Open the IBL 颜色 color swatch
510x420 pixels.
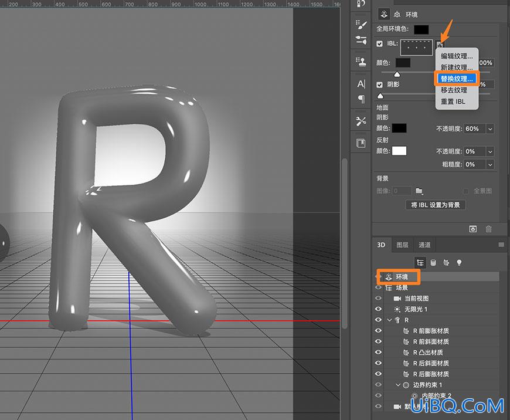pyautogui.click(x=403, y=63)
